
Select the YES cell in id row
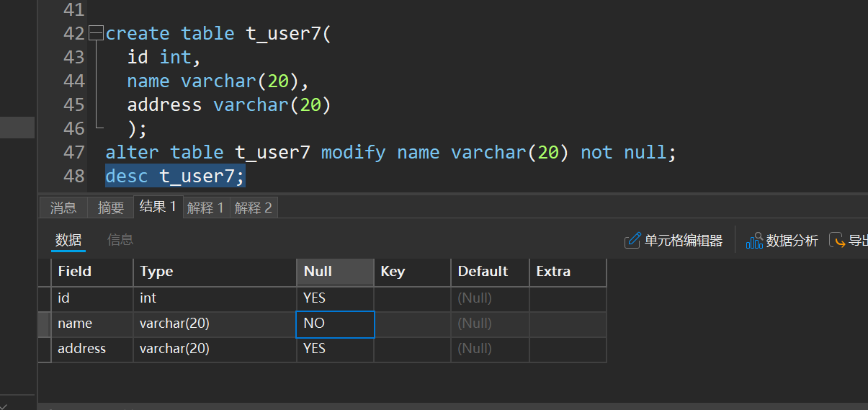(335, 298)
